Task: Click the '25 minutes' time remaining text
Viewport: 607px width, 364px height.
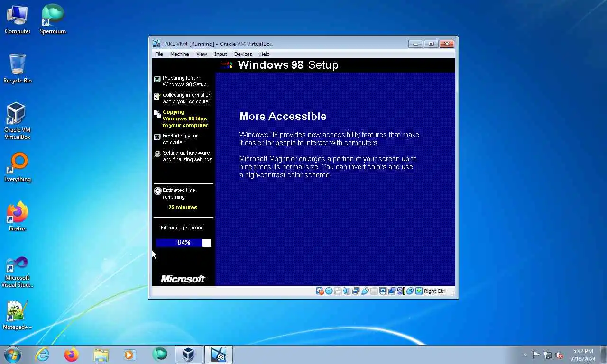Action: [183, 207]
